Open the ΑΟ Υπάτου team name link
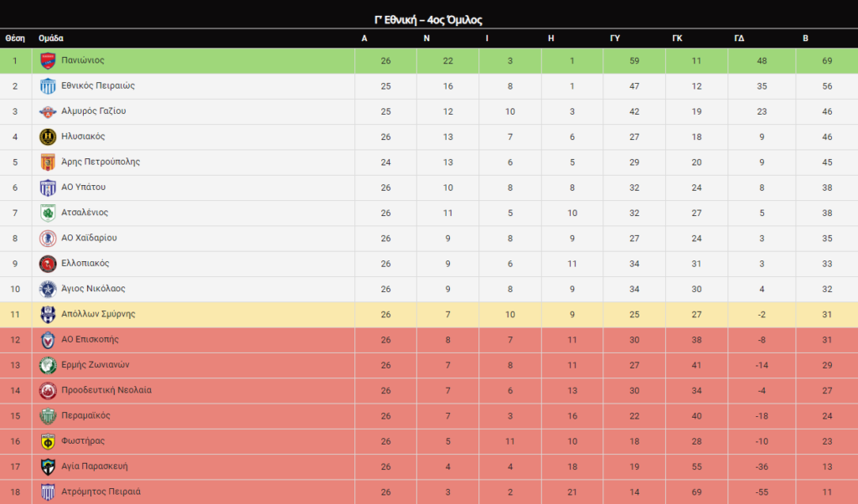Image resolution: width=858 pixels, height=504 pixels. [84, 188]
